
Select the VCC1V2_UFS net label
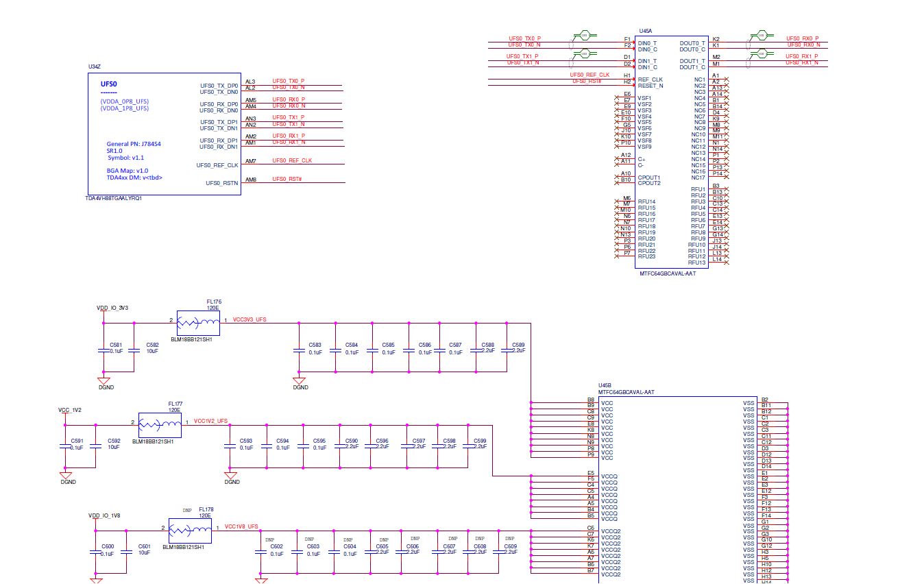211,421
